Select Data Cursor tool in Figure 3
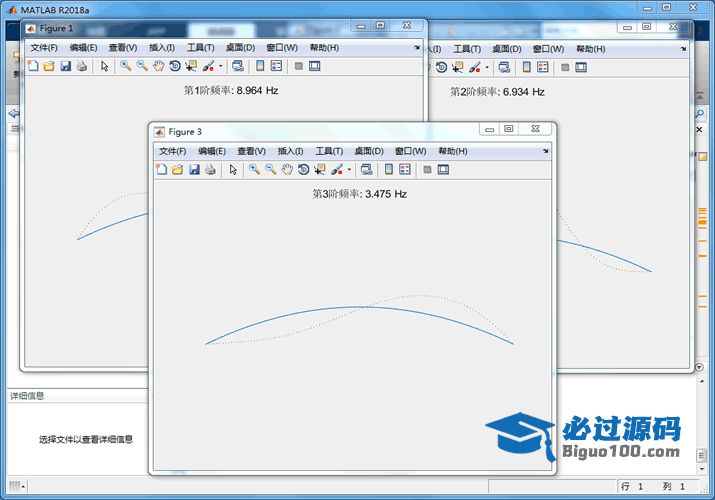This screenshot has height=500, width=715. (320, 170)
